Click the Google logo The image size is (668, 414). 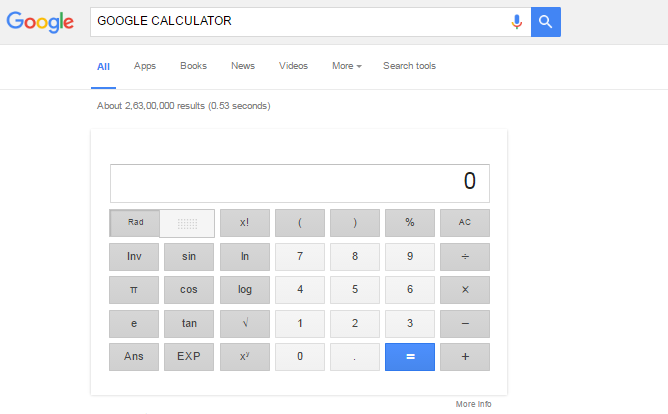click(40, 22)
